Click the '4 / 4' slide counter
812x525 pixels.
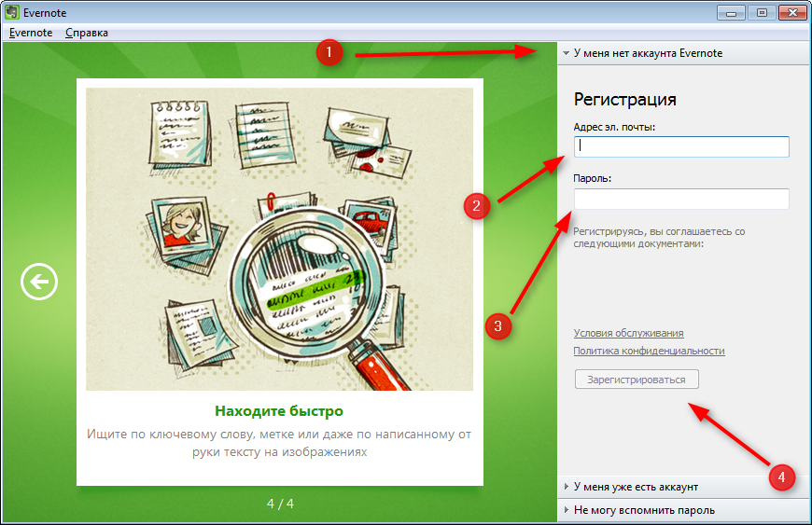(x=280, y=504)
